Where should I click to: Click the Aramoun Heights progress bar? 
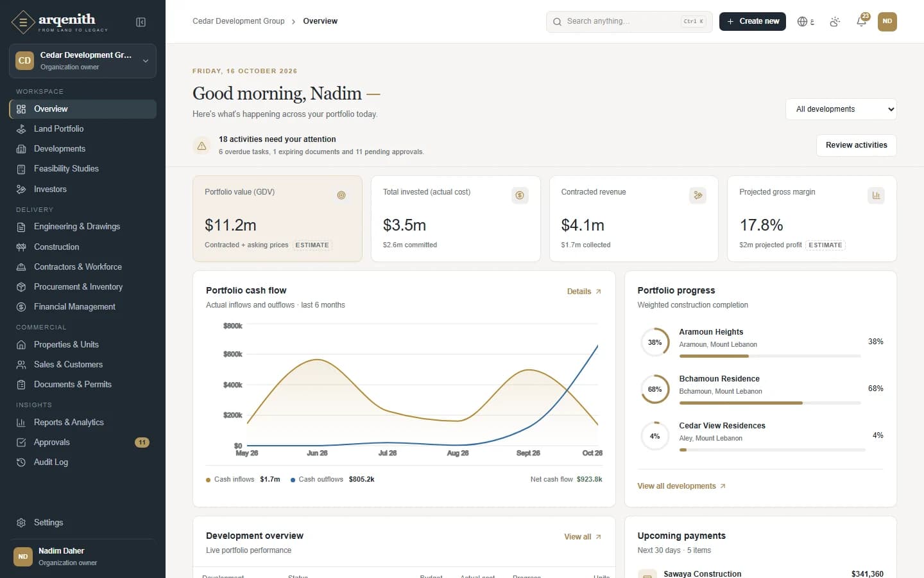pyautogui.click(x=770, y=356)
